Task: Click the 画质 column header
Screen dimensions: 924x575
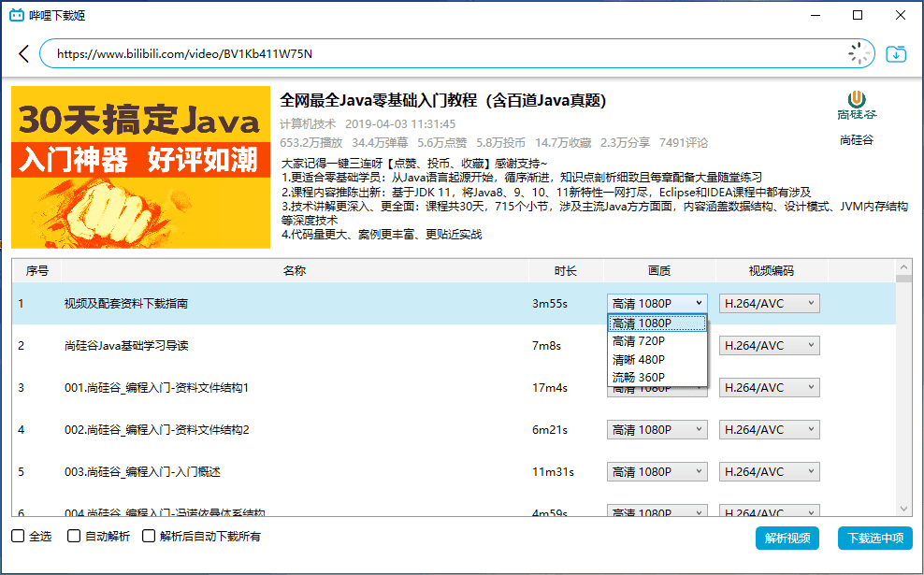Action: (x=659, y=271)
